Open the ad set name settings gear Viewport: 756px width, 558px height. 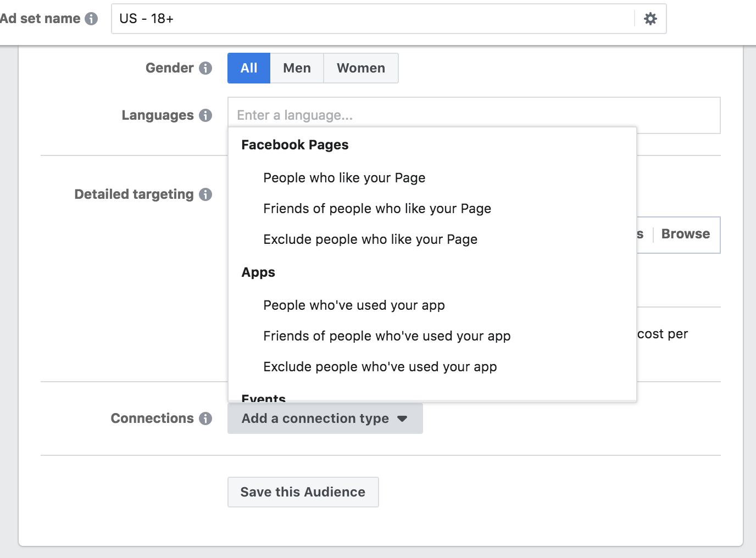(x=651, y=19)
